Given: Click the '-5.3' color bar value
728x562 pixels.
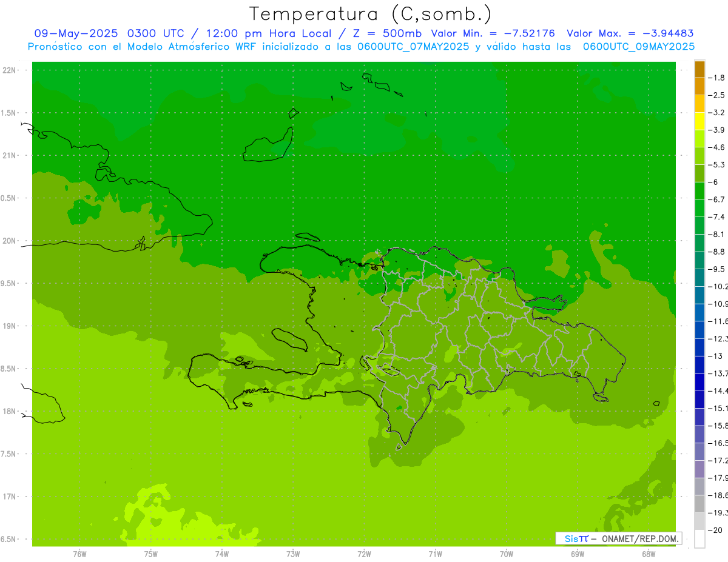Looking at the screenshot, I should (x=718, y=165).
